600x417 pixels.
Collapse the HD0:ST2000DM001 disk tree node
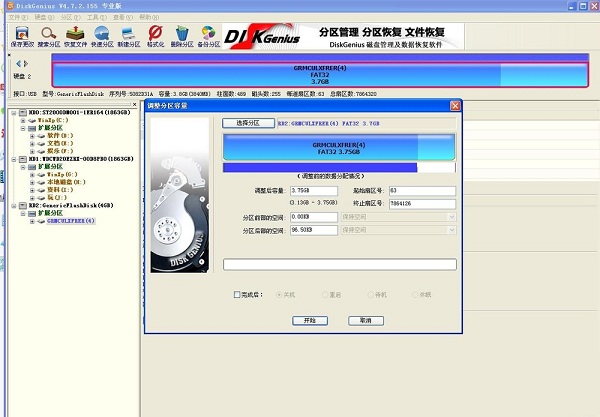pyautogui.click(x=7, y=112)
